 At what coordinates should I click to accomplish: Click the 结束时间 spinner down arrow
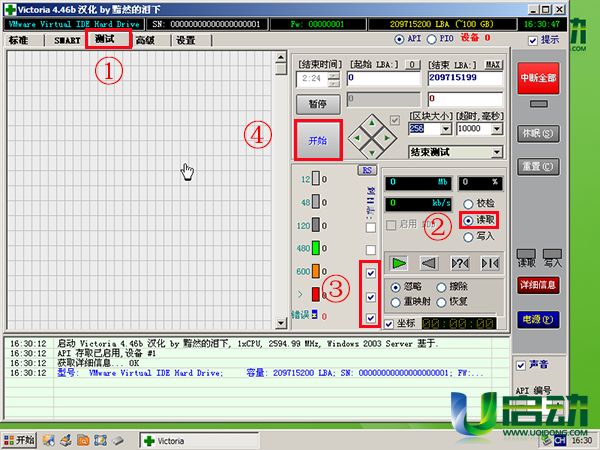click(334, 83)
